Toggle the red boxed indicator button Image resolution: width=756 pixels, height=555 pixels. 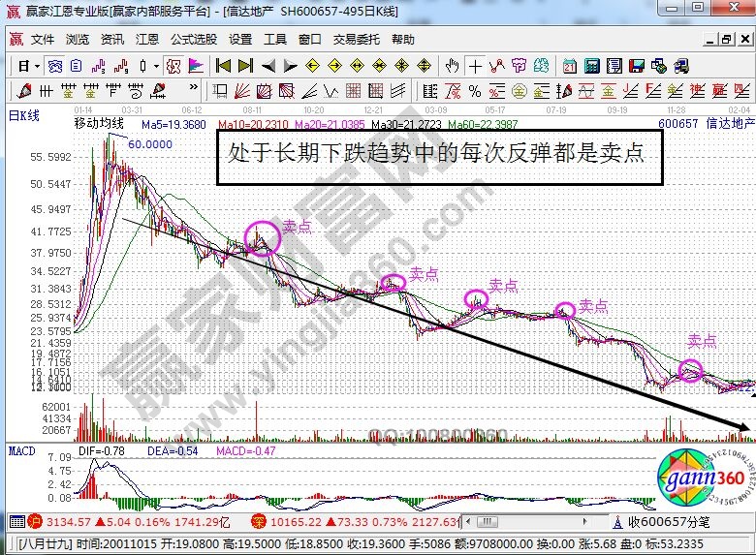tap(173, 66)
